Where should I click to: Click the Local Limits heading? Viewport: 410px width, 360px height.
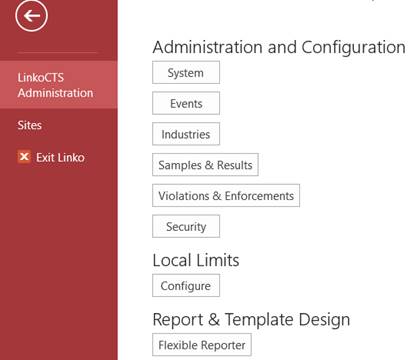pyautogui.click(x=196, y=260)
